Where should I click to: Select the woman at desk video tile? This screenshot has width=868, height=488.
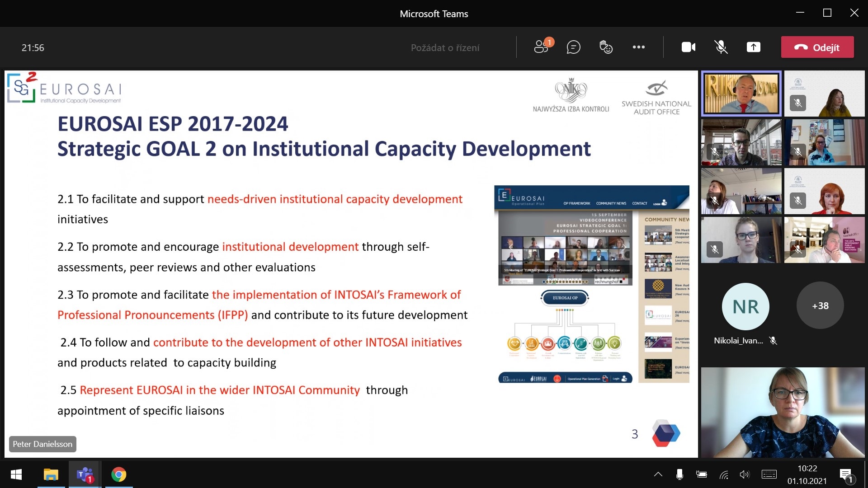[x=741, y=191]
